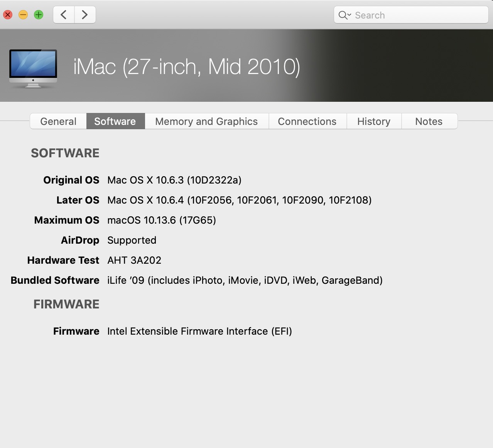Select the Hardware Test value AHT 3A202

134,260
